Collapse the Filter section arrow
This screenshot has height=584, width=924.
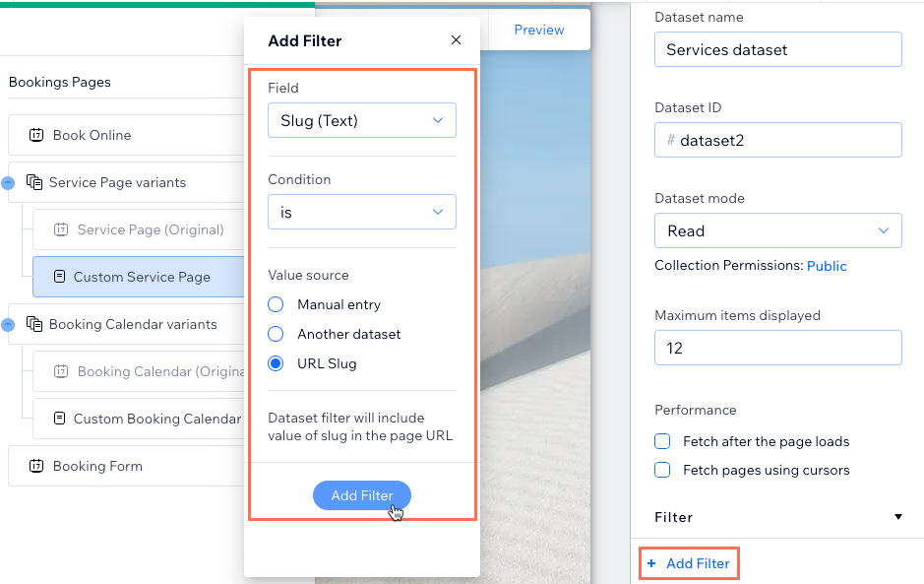(898, 517)
